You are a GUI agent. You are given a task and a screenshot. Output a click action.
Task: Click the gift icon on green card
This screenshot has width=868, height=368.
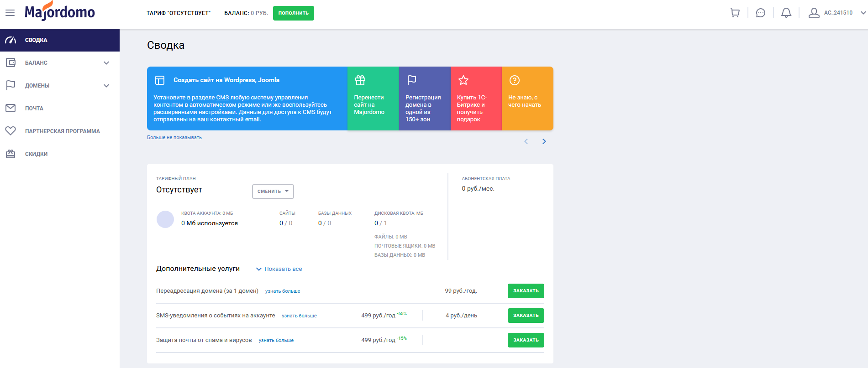[360, 80]
